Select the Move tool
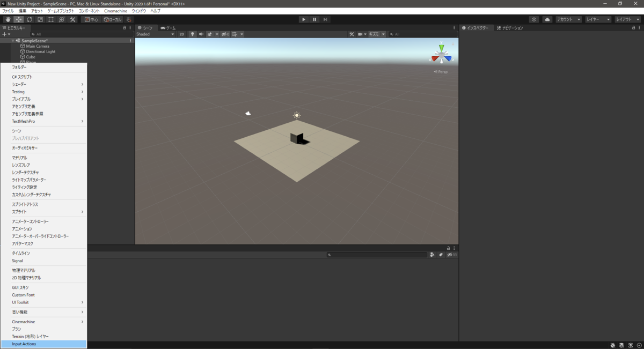 19,19
